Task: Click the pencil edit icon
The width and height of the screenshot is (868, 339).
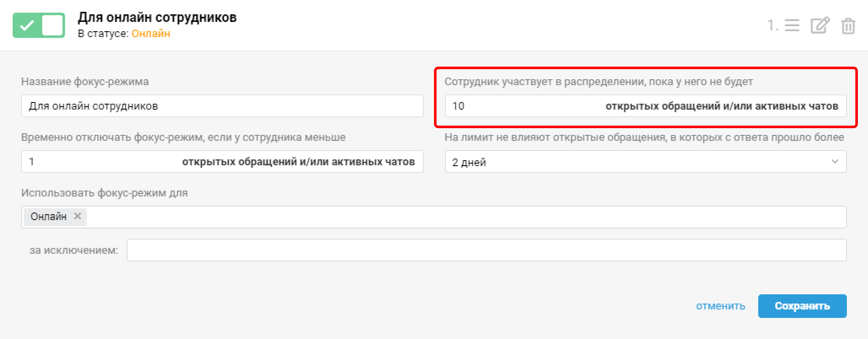Action: point(820,26)
